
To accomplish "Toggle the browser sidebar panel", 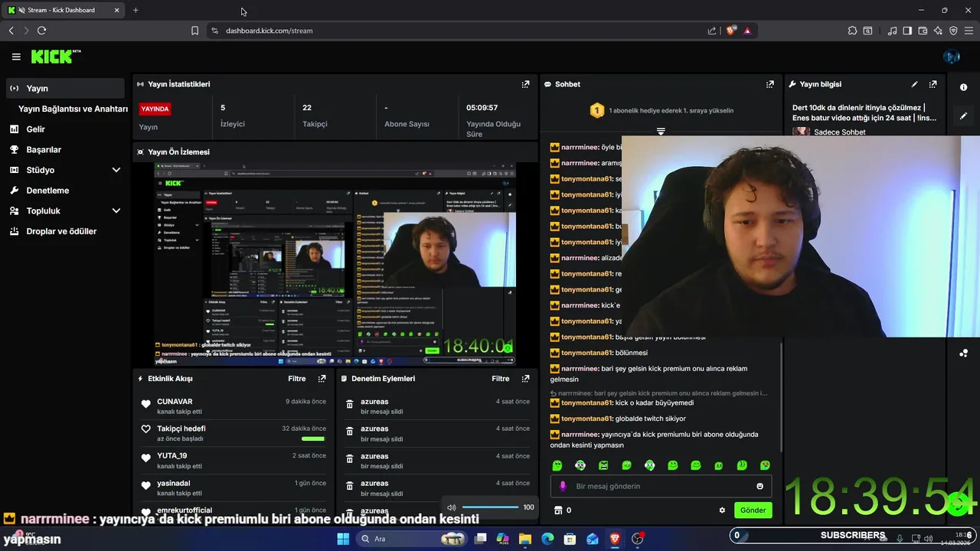I will (x=907, y=31).
